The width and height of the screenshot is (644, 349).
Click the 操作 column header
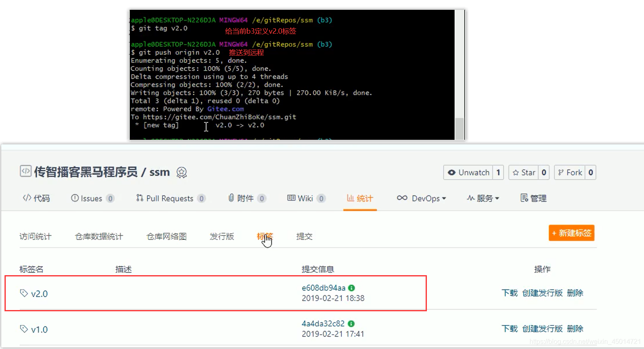point(542,269)
